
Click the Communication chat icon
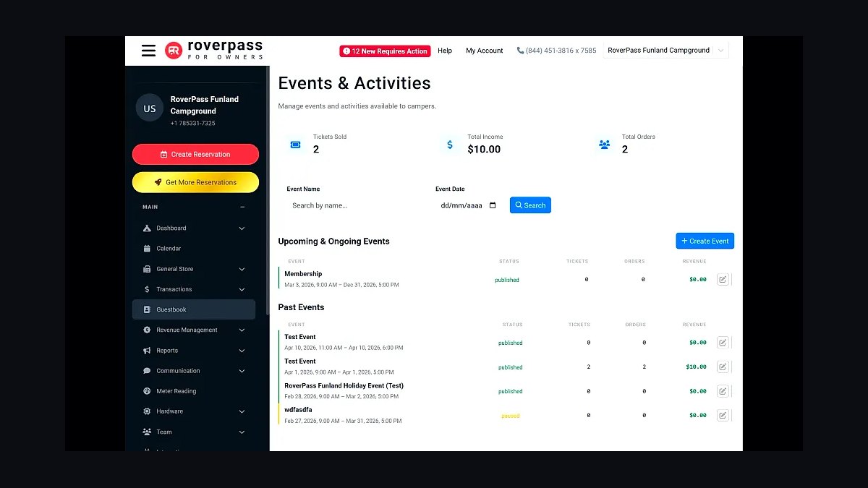coord(147,371)
